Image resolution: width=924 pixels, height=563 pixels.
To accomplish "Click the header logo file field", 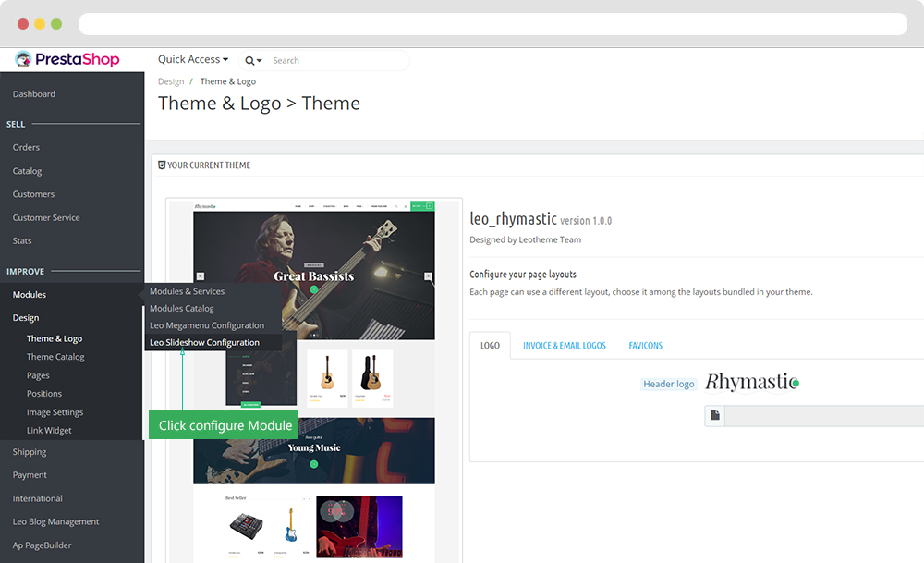I will (824, 416).
